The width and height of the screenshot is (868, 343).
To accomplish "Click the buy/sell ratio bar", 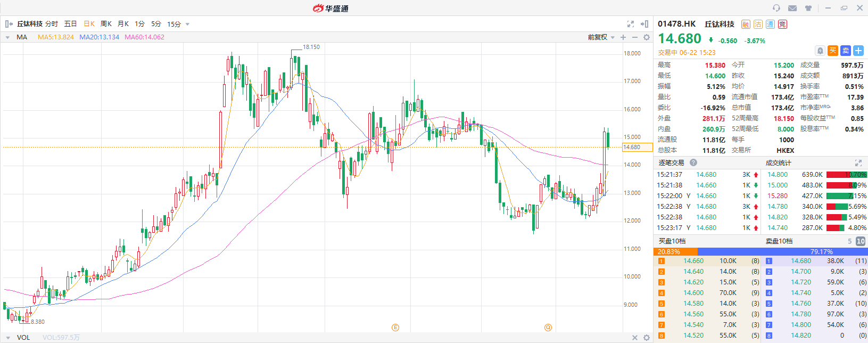I will coord(760,251).
